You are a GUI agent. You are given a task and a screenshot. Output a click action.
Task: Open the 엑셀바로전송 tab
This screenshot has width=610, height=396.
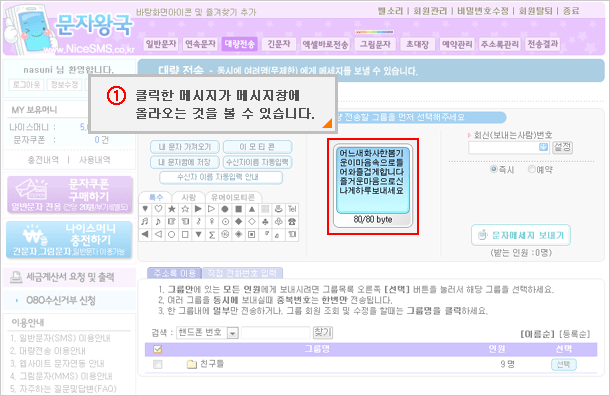coord(325,44)
